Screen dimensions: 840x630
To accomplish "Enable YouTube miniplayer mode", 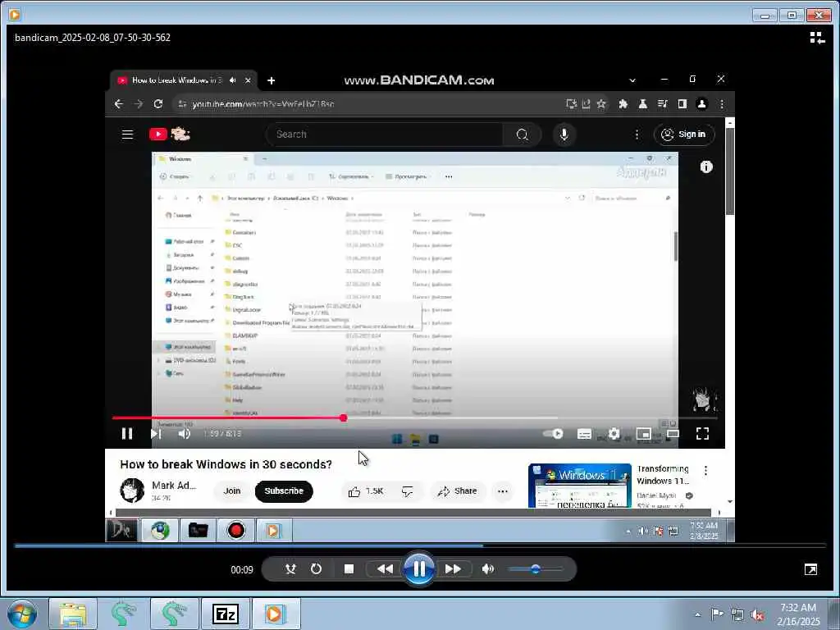I will [643, 433].
